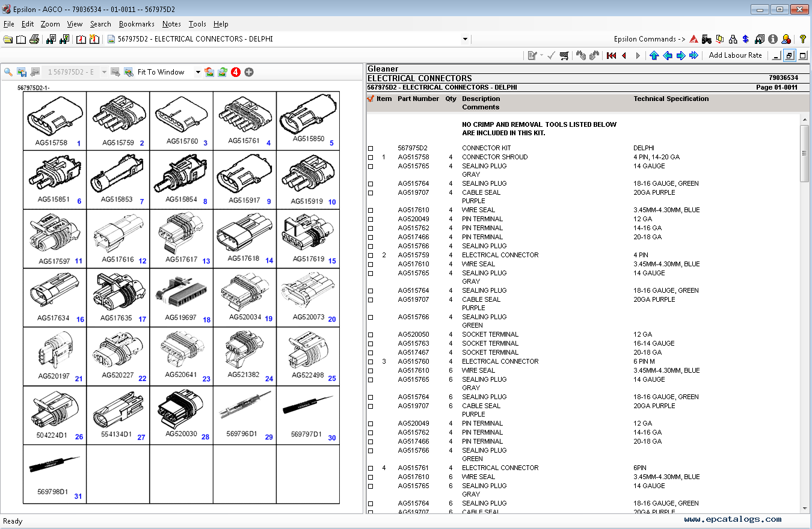Open the Bookmarks menu
Image resolution: width=812 pixels, height=529 pixels.
click(137, 24)
